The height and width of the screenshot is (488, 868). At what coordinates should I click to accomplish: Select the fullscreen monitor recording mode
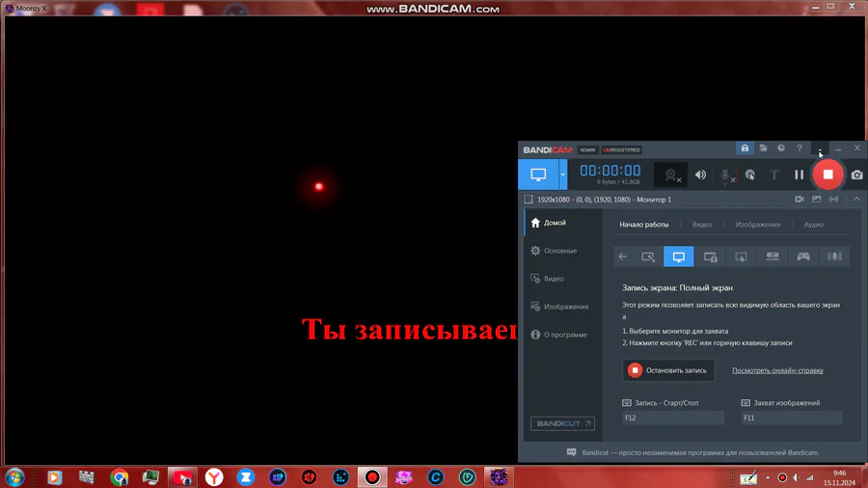coord(679,257)
